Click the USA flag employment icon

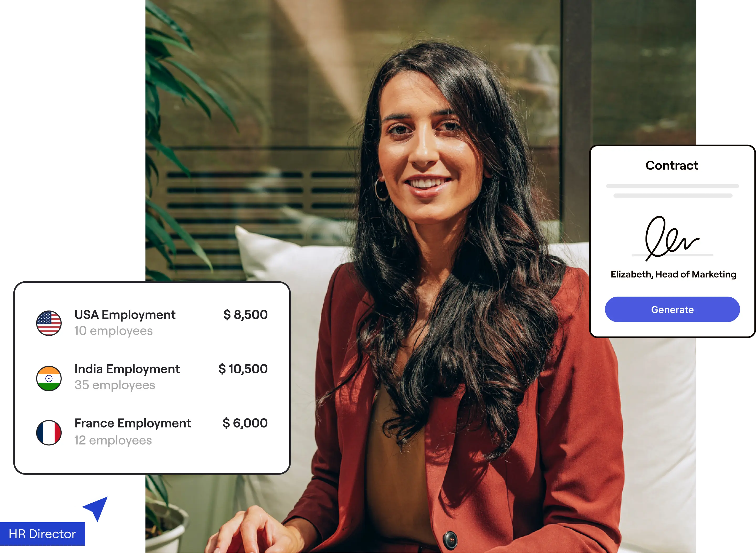(49, 320)
